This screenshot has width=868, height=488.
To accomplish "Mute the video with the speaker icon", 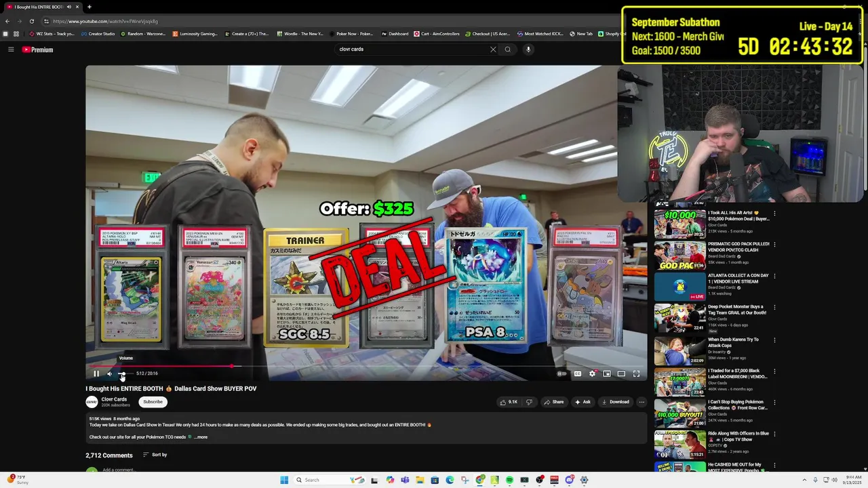I will coord(109,373).
